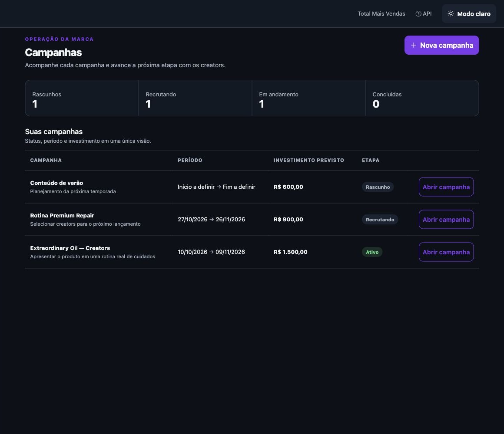Select the Em andamento summary card
This screenshot has height=434, width=504.
click(308, 98)
